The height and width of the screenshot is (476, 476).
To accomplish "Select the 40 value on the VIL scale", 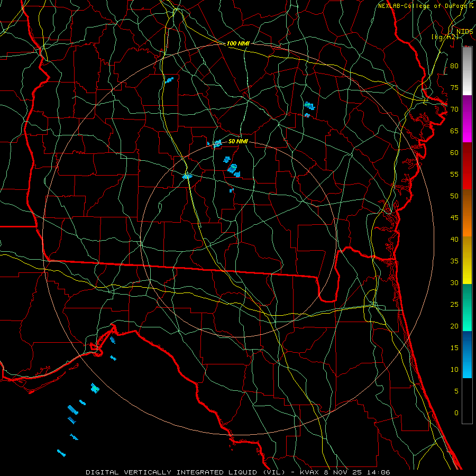I will (454, 240).
